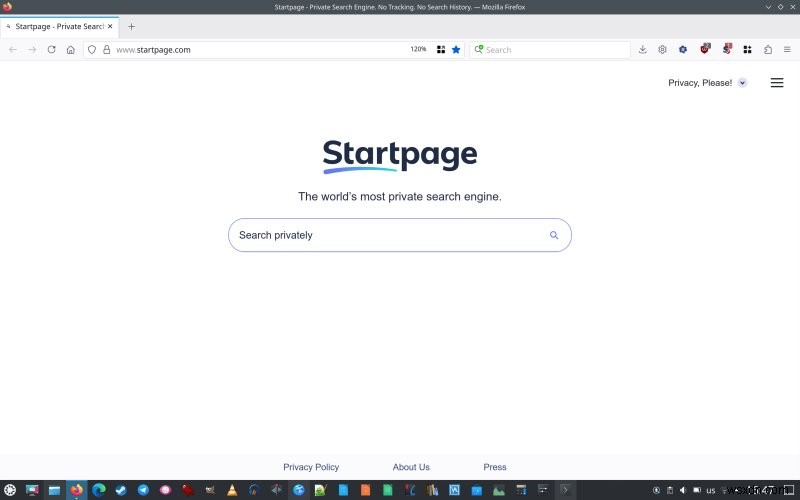Click the us keyboard layout indicator
800x500 pixels.
711,491
